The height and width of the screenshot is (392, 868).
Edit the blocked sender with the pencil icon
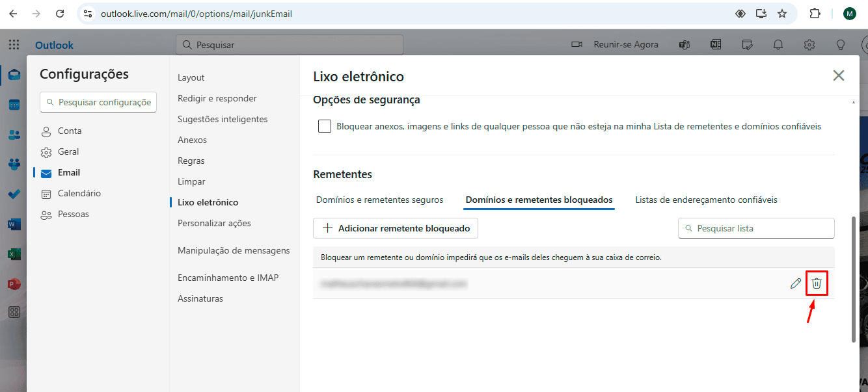point(795,283)
